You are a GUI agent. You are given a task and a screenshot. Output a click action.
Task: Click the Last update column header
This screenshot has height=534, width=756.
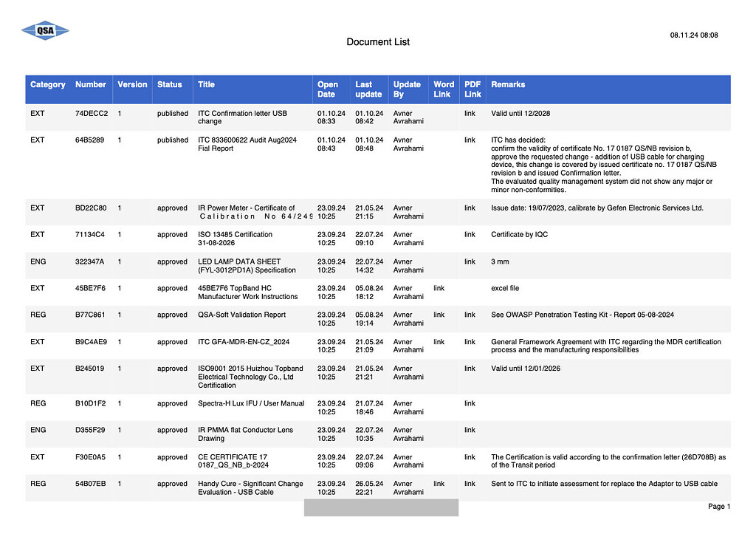pos(368,89)
